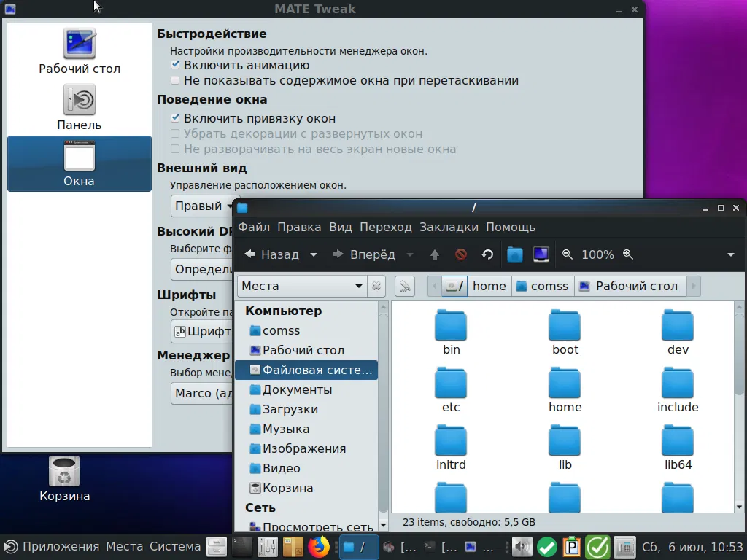Screen dimensions: 747x560
Task: Click the Шрифты font settings button
Action: tap(203, 332)
